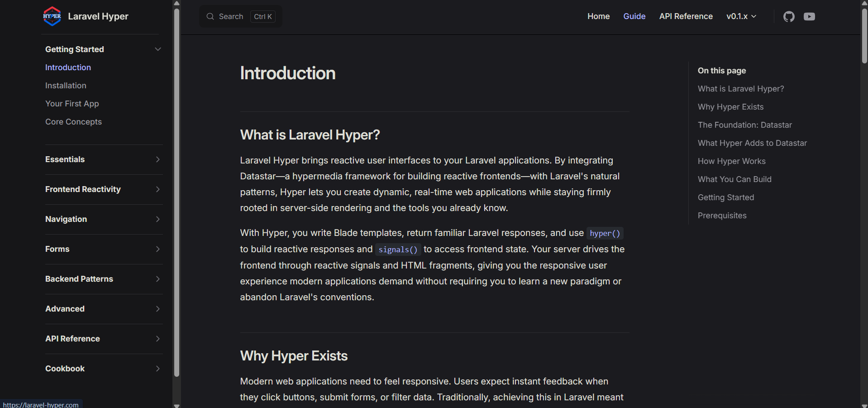Viewport: 868px width, 408px height.
Task: Jump to Getting Started in page outline
Action: point(726,197)
